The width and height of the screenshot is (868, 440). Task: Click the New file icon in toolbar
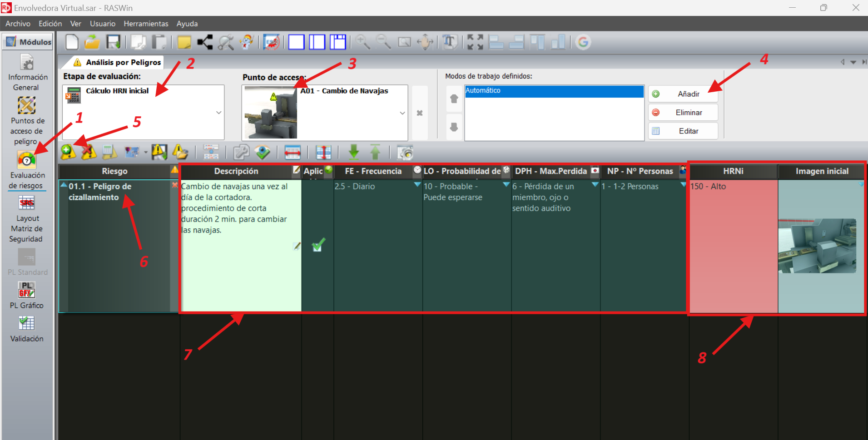pyautogui.click(x=72, y=42)
